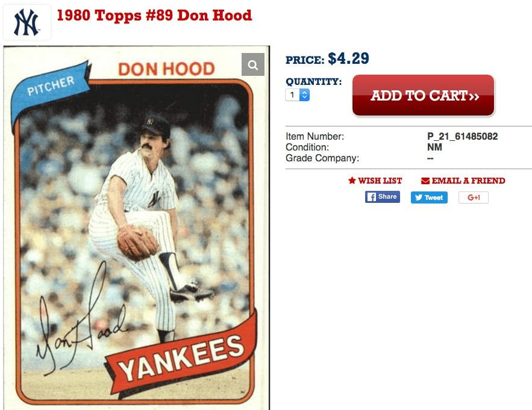The width and height of the screenshot is (532, 410).
Task: Share this card on Facebook
Action: pyautogui.click(x=383, y=197)
